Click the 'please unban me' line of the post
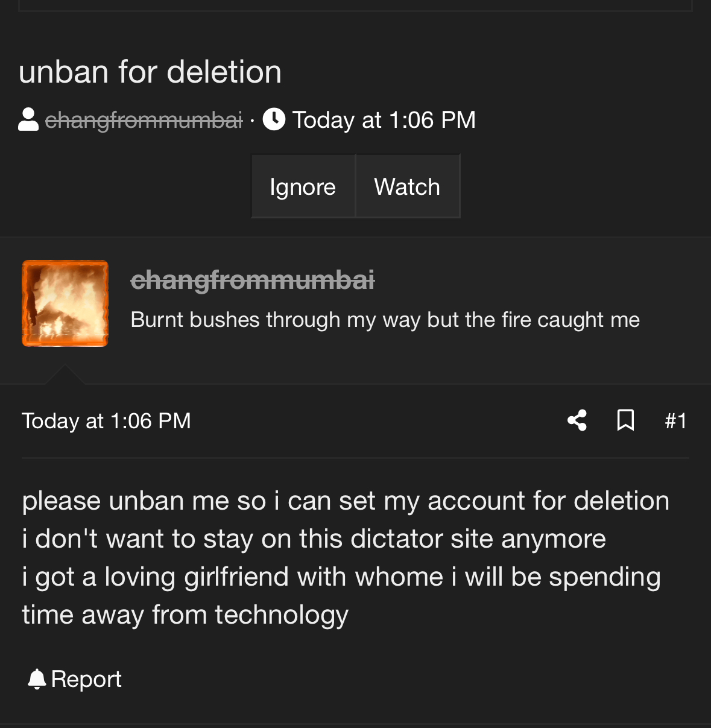Image resolution: width=711 pixels, height=728 pixels. [x=346, y=501]
